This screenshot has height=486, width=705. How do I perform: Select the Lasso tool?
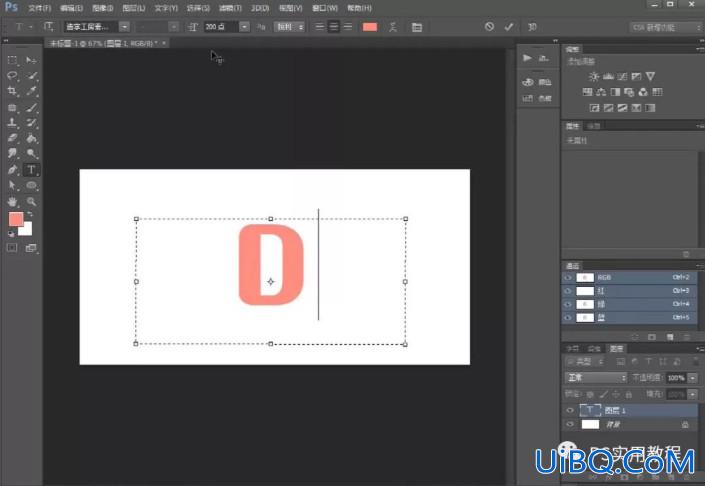click(12, 76)
